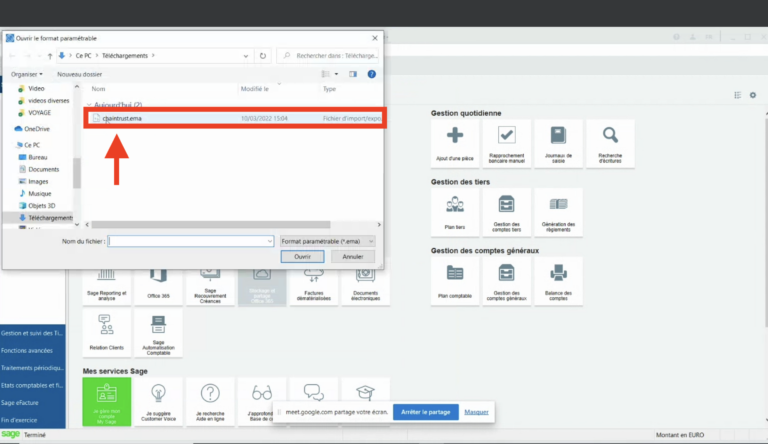Open Factures dématérialisées tile

(314, 288)
